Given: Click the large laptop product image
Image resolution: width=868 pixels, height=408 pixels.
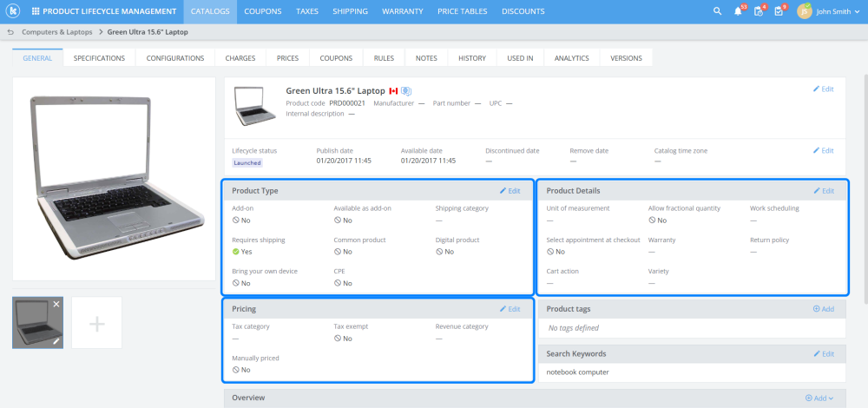Looking at the screenshot, I should pyautogui.click(x=114, y=178).
